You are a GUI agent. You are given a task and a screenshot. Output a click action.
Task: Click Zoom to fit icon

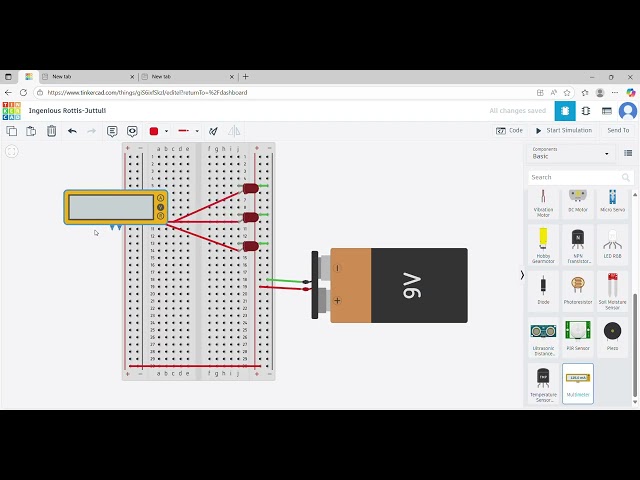coord(11,151)
